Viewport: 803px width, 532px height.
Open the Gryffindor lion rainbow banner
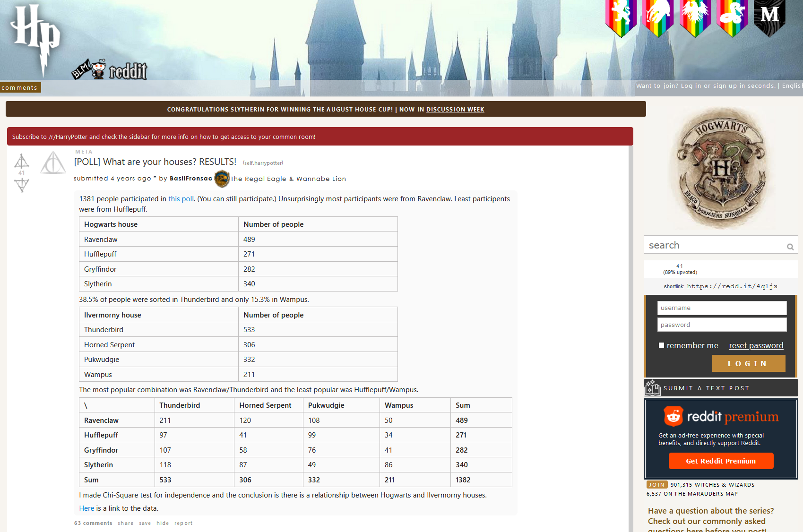(621, 18)
